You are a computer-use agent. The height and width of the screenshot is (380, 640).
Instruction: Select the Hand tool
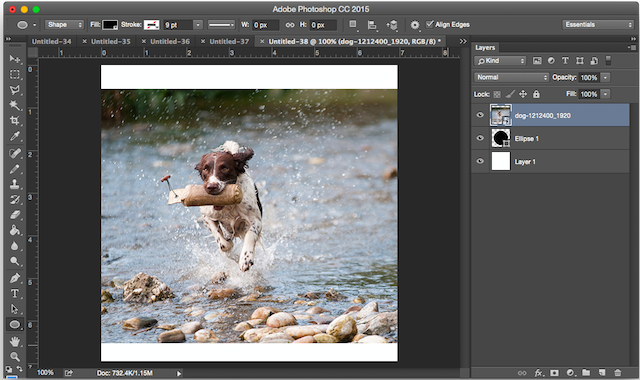(15, 341)
